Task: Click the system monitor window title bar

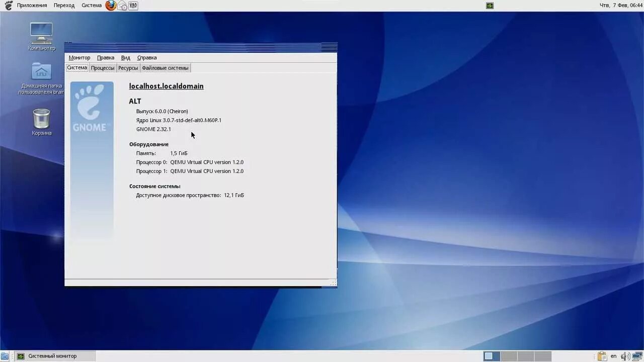Action: pyautogui.click(x=201, y=47)
